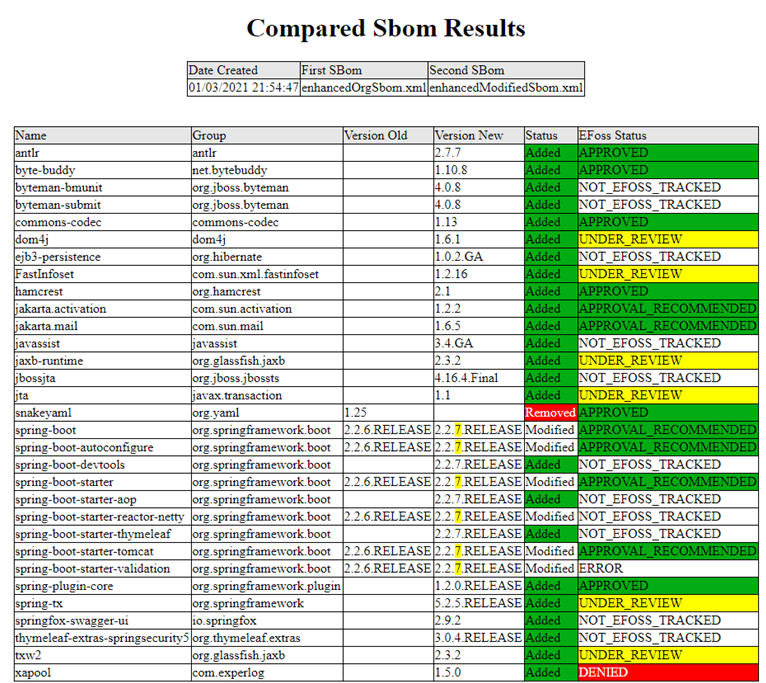Click version '1.0.2.GA' cell

coord(479,257)
